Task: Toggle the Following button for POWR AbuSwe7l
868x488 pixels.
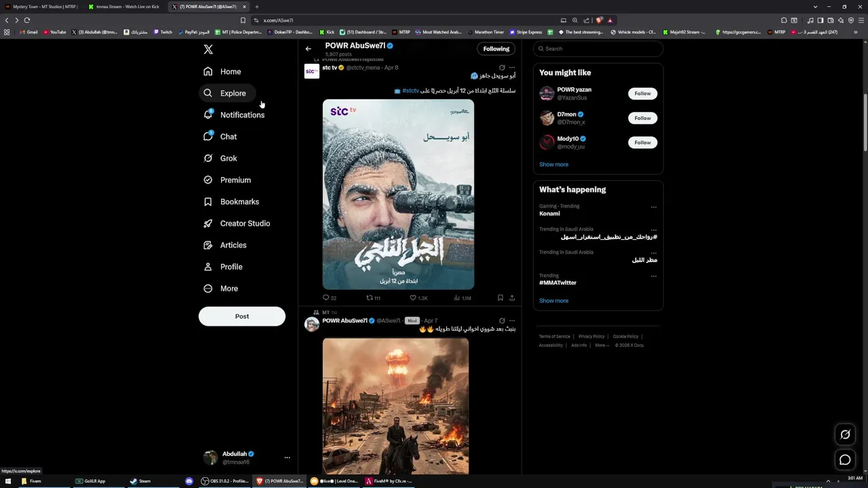Action: pos(496,49)
